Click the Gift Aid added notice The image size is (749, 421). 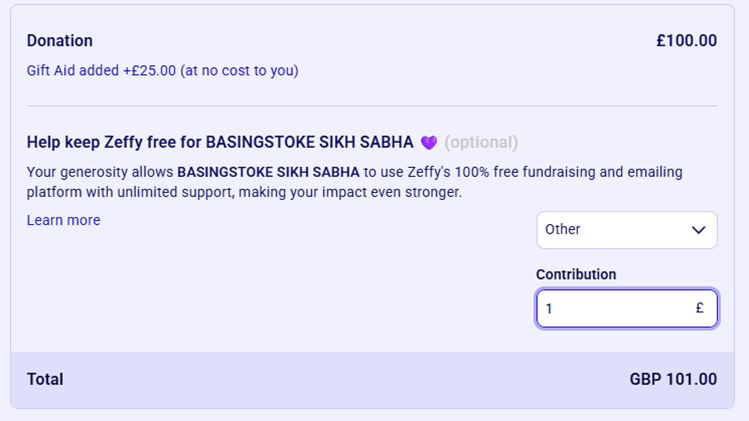pyautogui.click(x=162, y=71)
